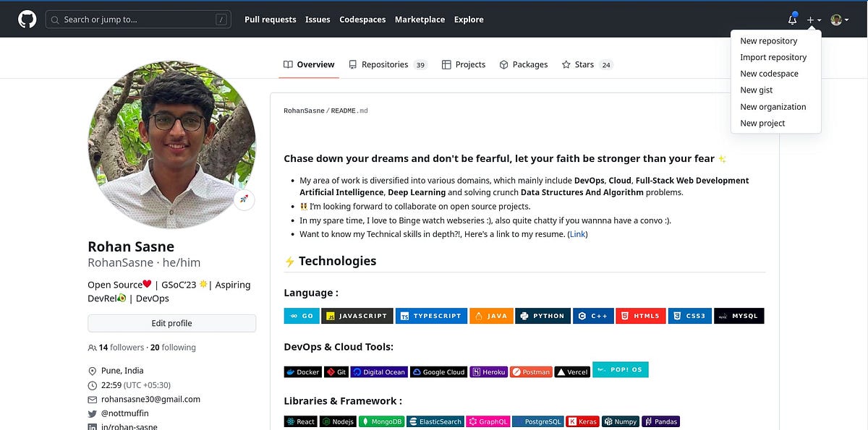868x430 pixels.
Task: Select the Python badge under Languages
Action: (543, 316)
